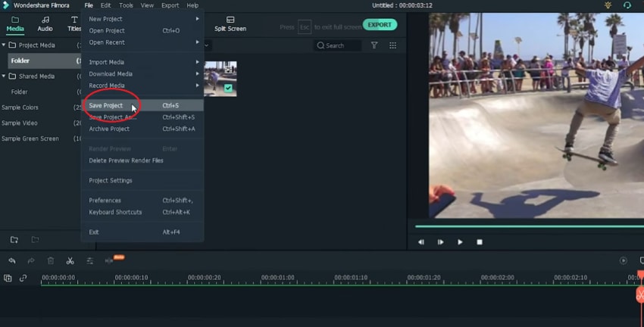This screenshot has height=327, width=644.
Task: Click the audio tool icon with Beta badge
Action: pyautogui.click(x=109, y=261)
